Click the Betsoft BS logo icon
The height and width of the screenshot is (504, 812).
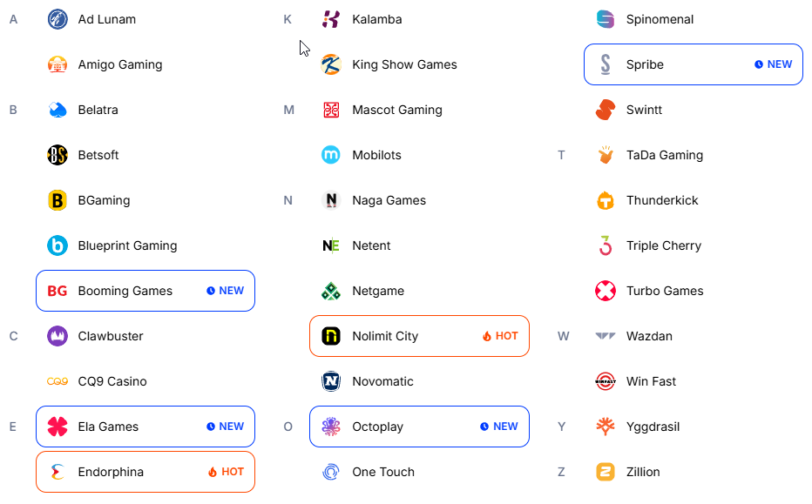[x=58, y=155]
